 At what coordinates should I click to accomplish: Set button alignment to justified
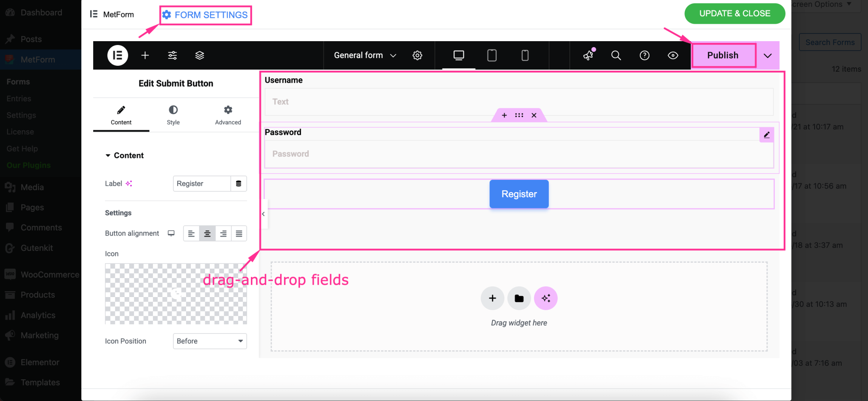click(x=239, y=233)
